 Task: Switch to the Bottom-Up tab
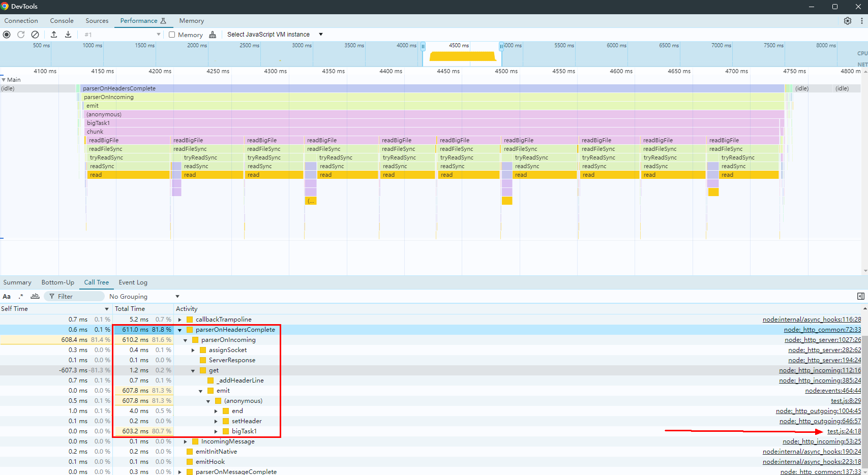click(57, 282)
